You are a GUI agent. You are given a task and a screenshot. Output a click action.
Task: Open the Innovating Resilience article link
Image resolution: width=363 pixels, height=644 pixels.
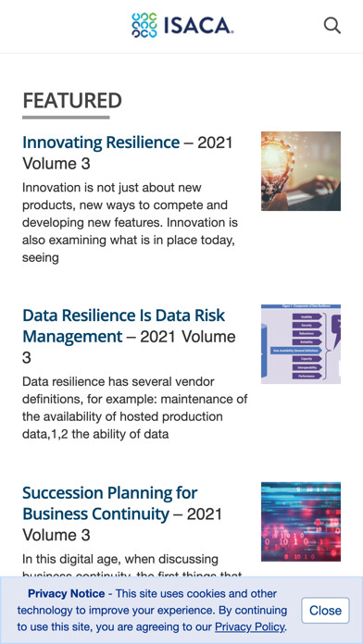coord(101,142)
